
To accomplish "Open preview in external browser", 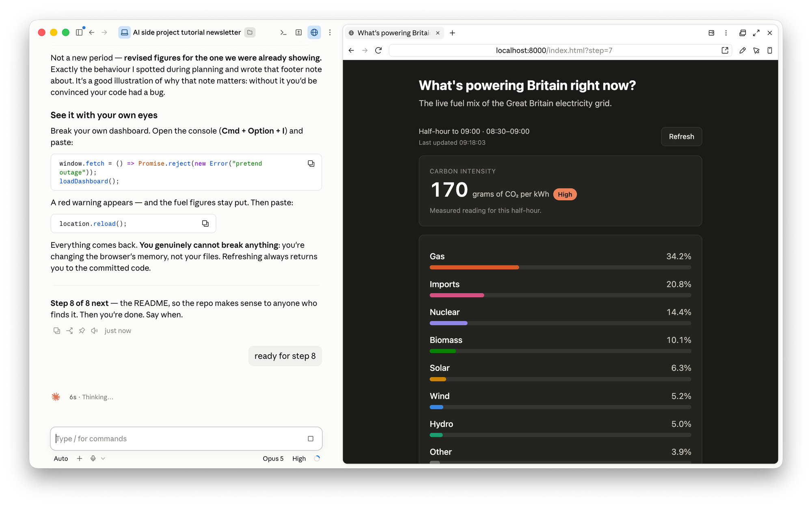I will click(725, 50).
